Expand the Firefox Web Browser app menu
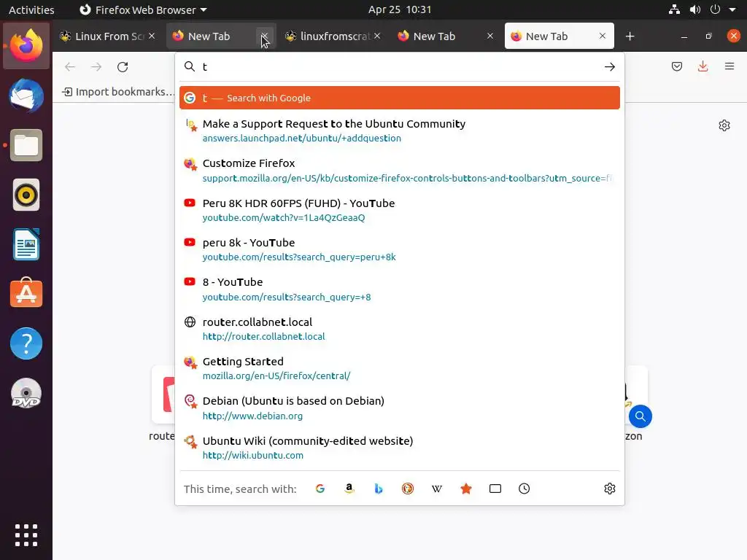The height and width of the screenshot is (560, 747). coord(143,9)
